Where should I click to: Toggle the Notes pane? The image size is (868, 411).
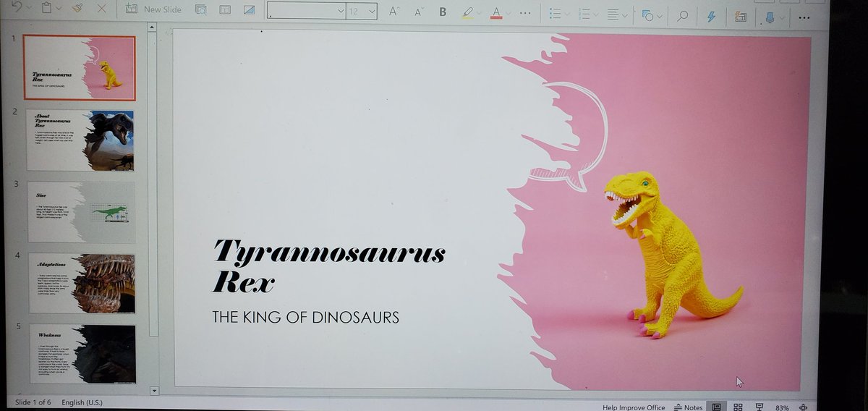coord(689,407)
